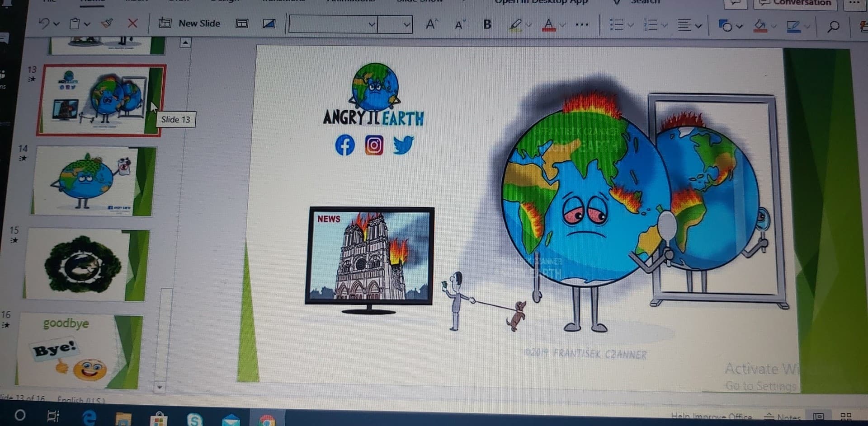
Task: Open the Conversation button
Action: pos(796,4)
